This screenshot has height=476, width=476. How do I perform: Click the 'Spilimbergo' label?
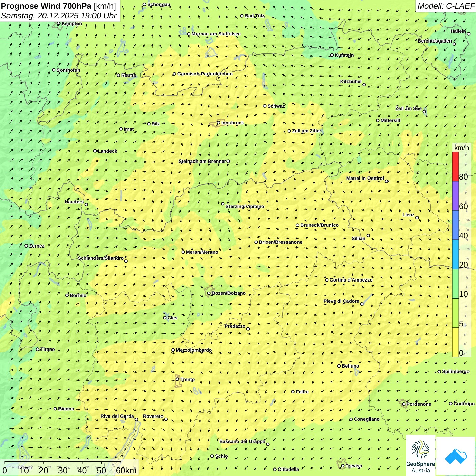click(x=456, y=371)
